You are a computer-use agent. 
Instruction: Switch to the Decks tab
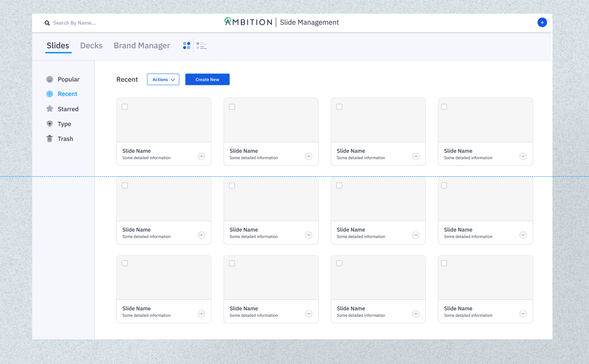91,46
